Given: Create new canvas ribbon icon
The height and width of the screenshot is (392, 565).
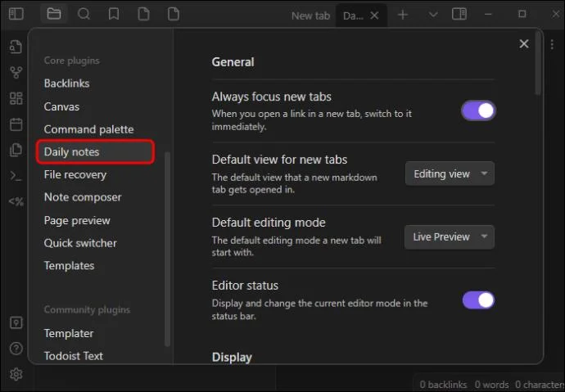Looking at the screenshot, I should [16, 98].
